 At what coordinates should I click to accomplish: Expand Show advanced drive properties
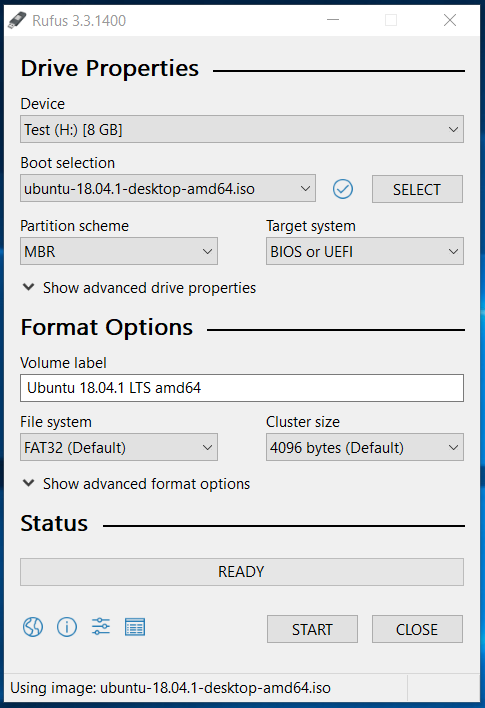(140, 288)
